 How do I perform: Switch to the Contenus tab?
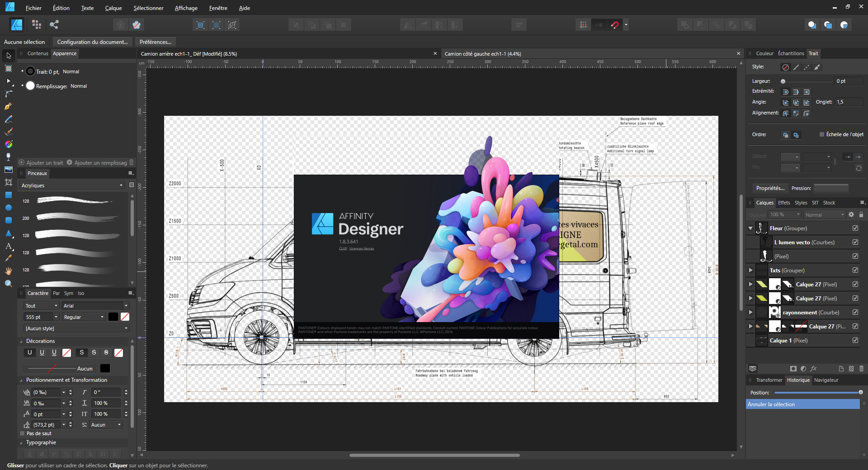(x=38, y=53)
